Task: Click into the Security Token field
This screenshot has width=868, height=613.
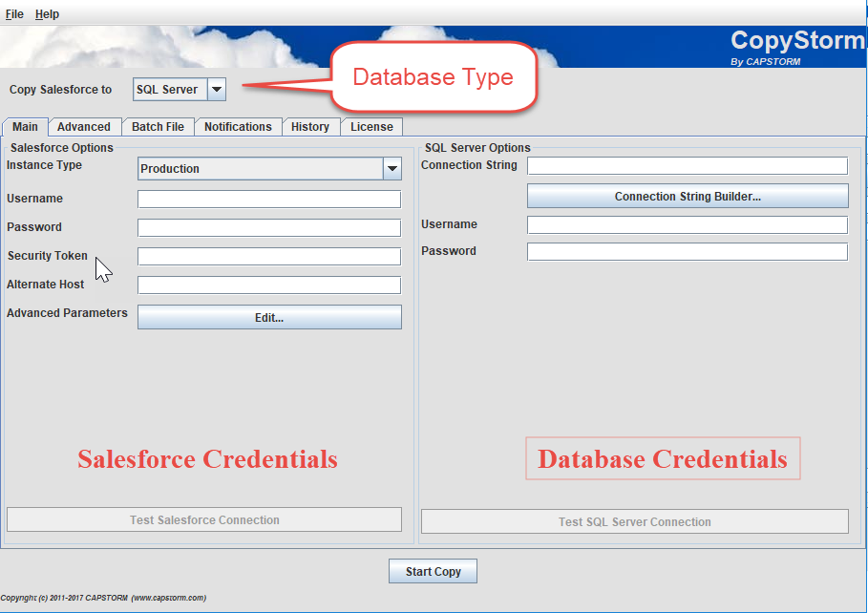Action: 269,257
